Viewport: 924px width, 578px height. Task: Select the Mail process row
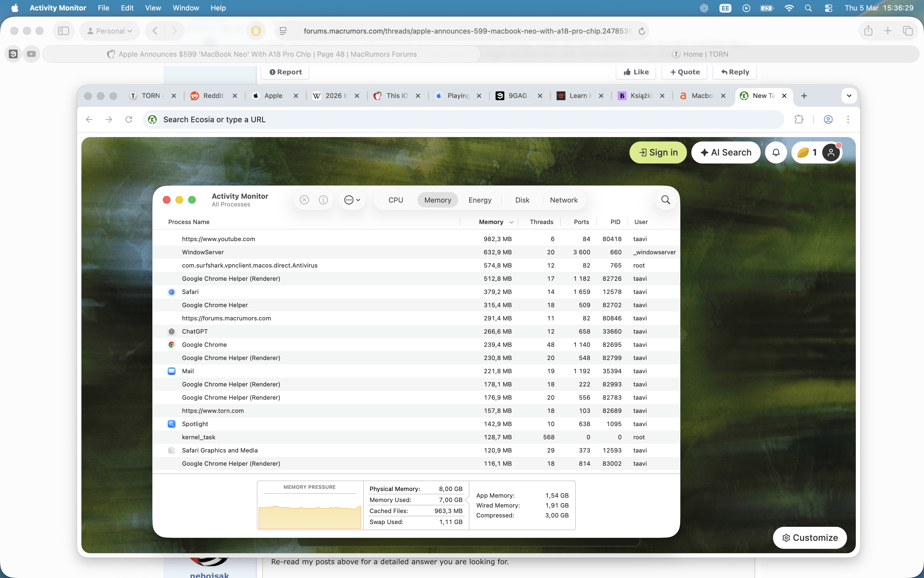pyautogui.click(x=416, y=371)
